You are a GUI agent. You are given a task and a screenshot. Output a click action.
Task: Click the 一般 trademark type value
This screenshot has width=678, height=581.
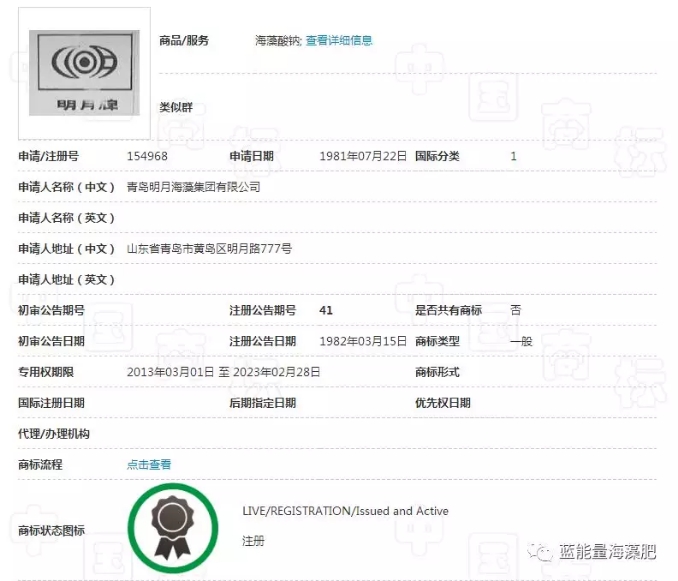521,341
